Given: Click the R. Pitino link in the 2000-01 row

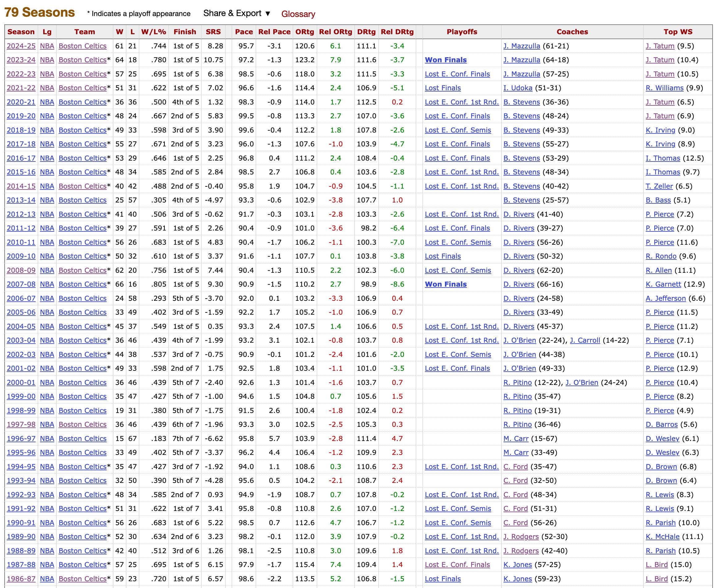Looking at the screenshot, I should pos(517,382).
